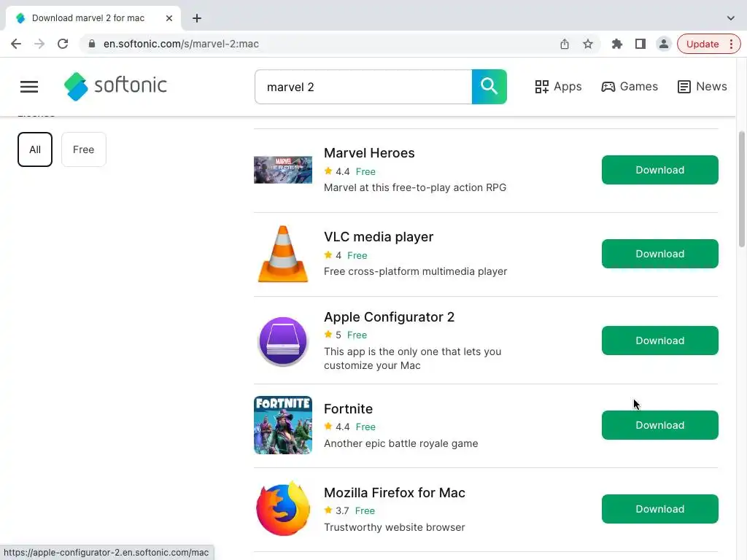747x560 pixels.
Task: Click the 3.7 rating star of Firefox
Action: pyautogui.click(x=328, y=510)
